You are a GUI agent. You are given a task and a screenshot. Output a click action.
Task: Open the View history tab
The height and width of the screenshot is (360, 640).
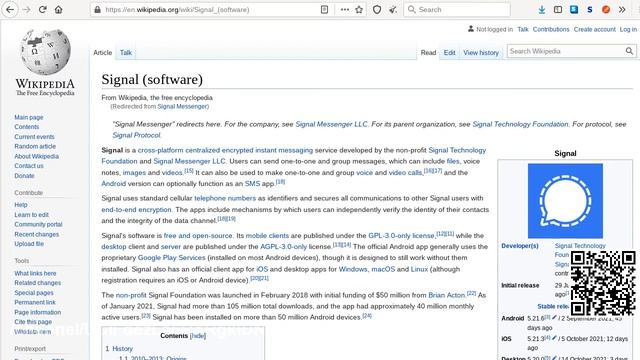click(481, 53)
